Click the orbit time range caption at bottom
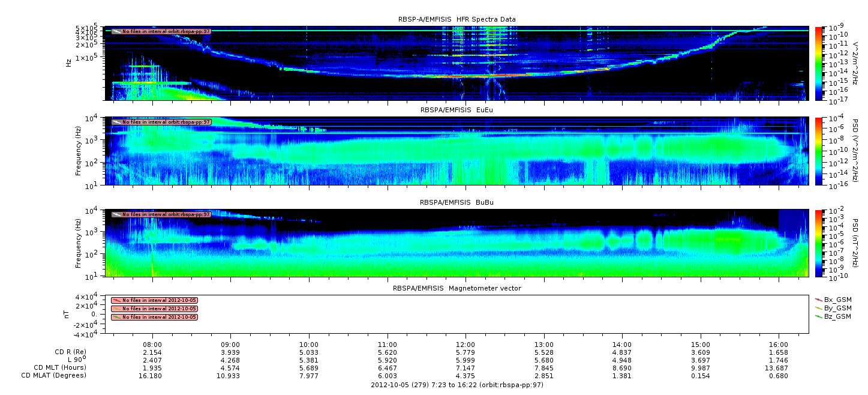Viewport: 868px width, 395px height. coord(457,385)
